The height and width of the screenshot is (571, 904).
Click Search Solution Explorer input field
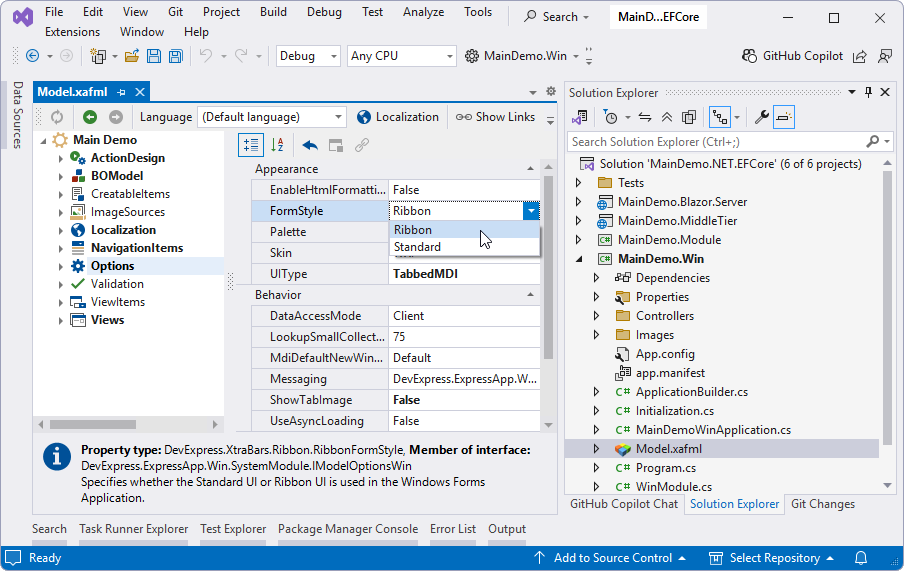click(718, 142)
